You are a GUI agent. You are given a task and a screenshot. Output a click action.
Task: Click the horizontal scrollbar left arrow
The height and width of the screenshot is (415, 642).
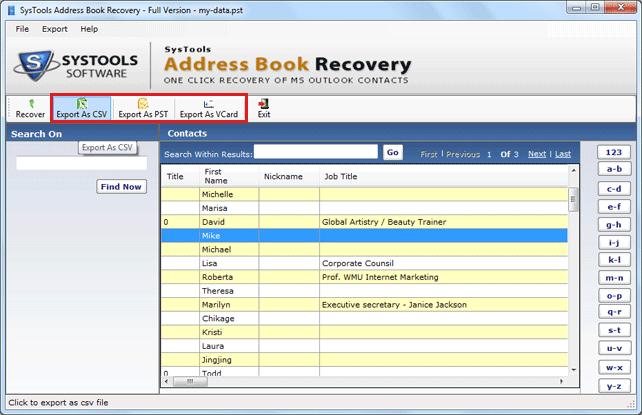(x=166, y=381)
